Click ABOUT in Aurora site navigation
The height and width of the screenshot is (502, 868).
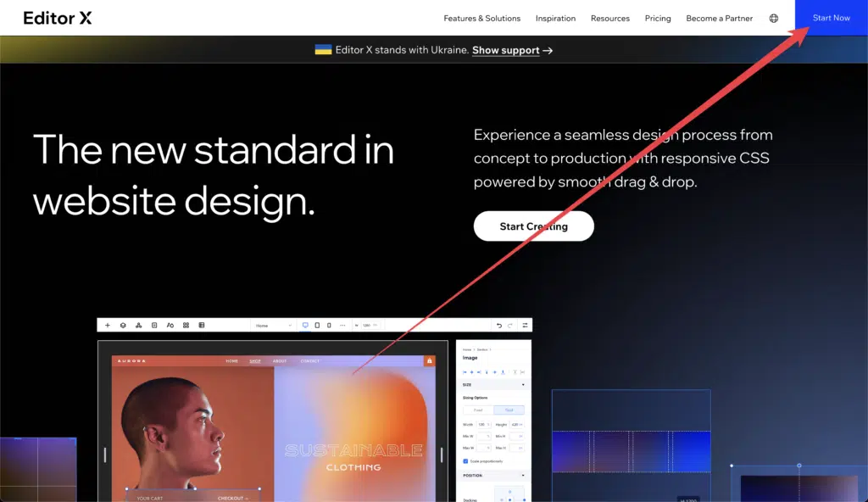point(280,361)
